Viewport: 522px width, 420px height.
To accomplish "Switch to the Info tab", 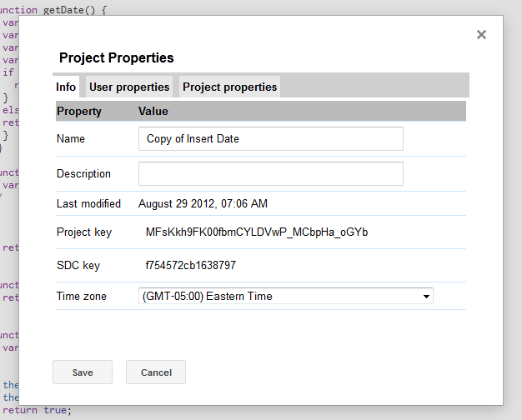I will pyautogui.click(x=66, y=87).
